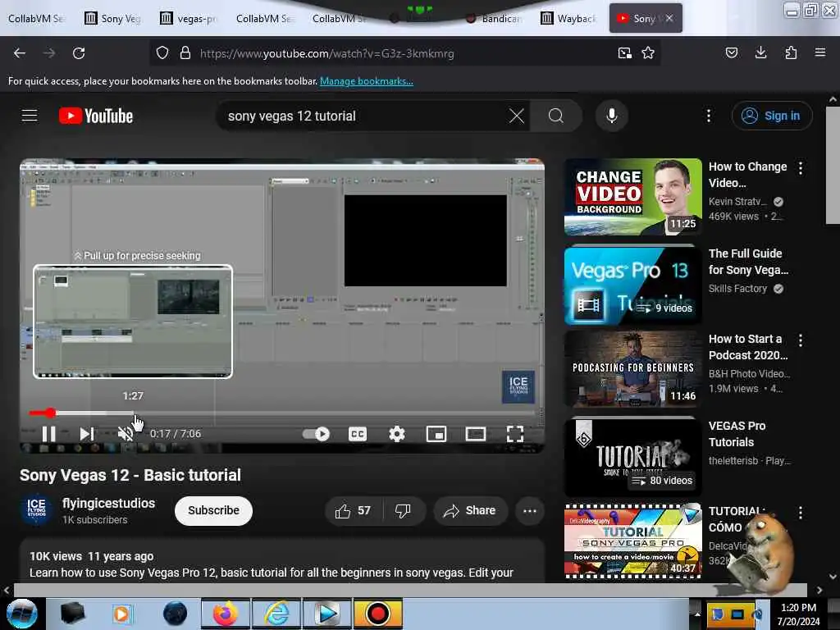Viewport: 840px width, 630px height.
Task: Switch to vegas-pr browser tab
Action: pos(189,19)
